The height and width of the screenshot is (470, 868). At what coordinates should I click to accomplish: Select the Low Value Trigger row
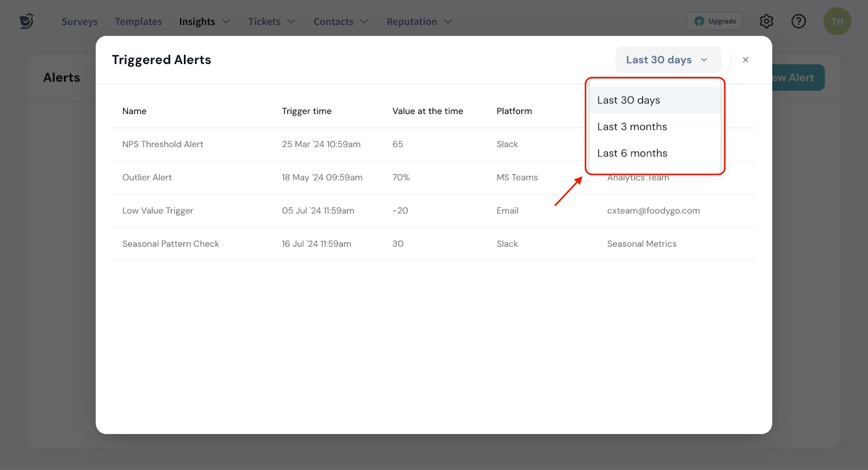[158, 211]
